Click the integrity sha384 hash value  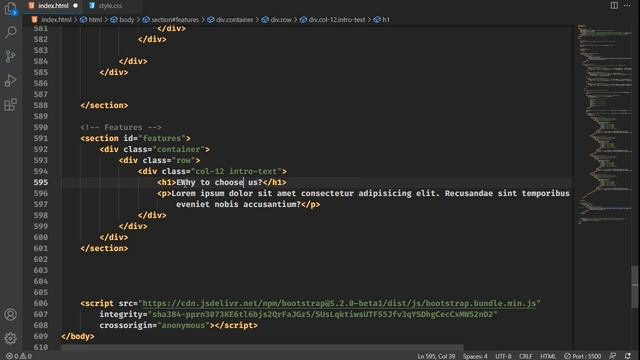coord(322,314)
